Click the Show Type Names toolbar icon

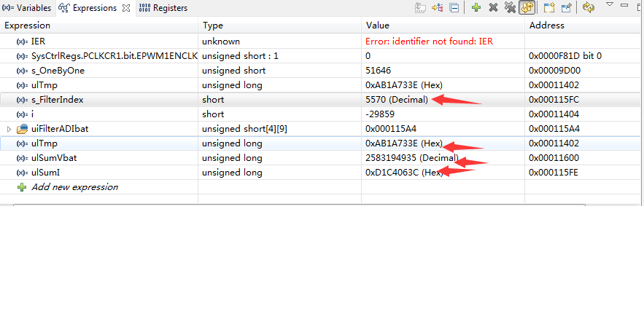click(421, 8)
